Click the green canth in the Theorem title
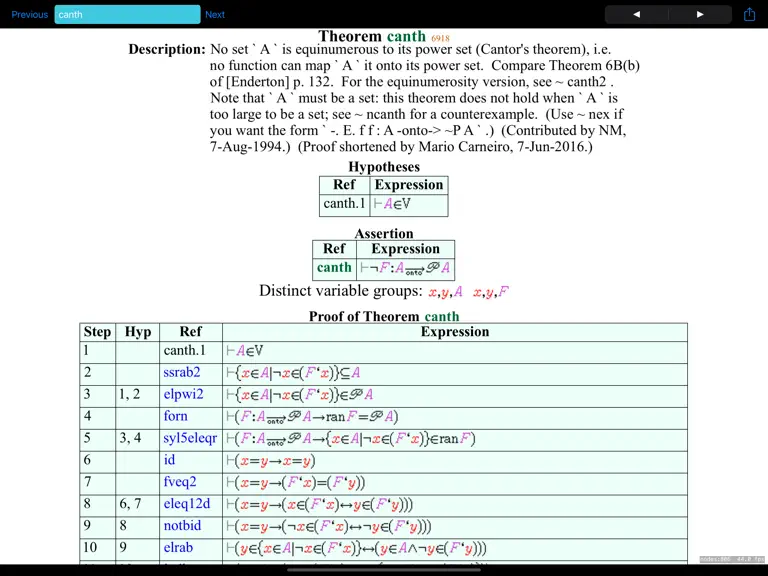Viewport: 768px width, 576px height. pyautogui.click(x=406, y=36)
